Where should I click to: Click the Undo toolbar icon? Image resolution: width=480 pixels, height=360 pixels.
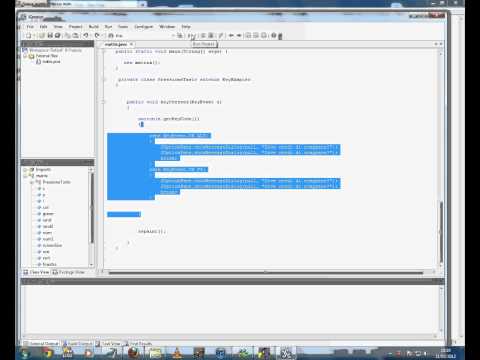(86, 35)
